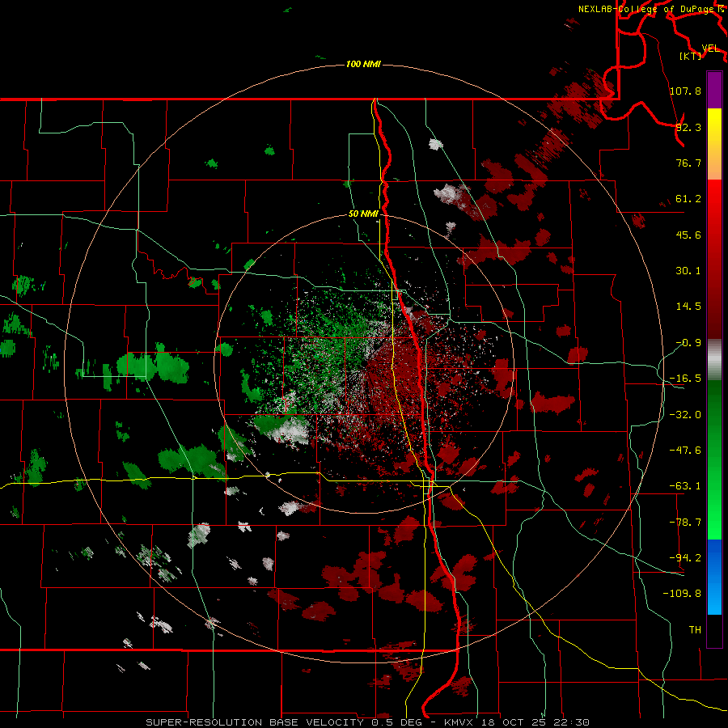Click the [KT] units label

(x=691, y=56)
